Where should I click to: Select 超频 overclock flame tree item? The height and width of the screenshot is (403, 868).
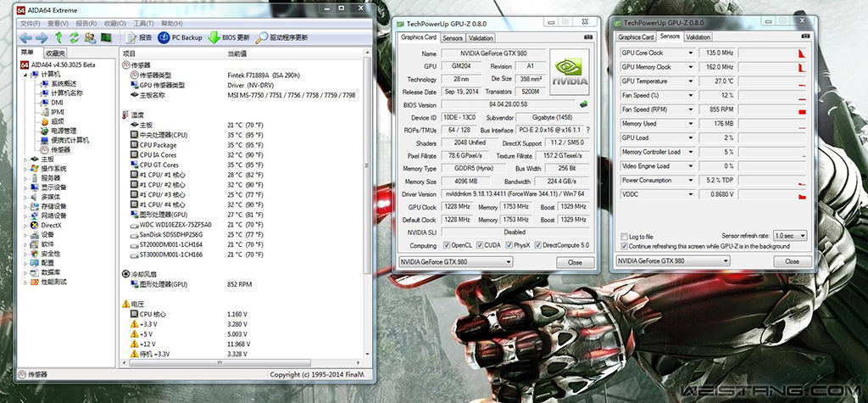(53, 121)
